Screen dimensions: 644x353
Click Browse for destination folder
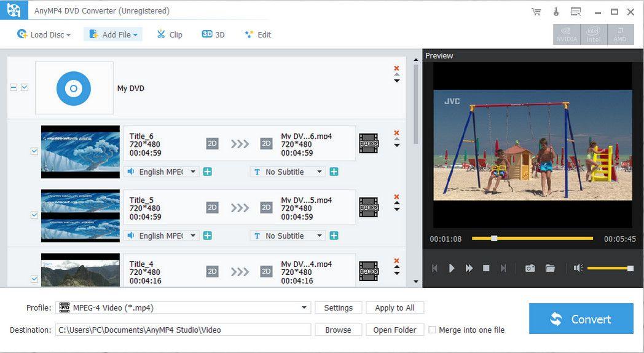point(338,330)
